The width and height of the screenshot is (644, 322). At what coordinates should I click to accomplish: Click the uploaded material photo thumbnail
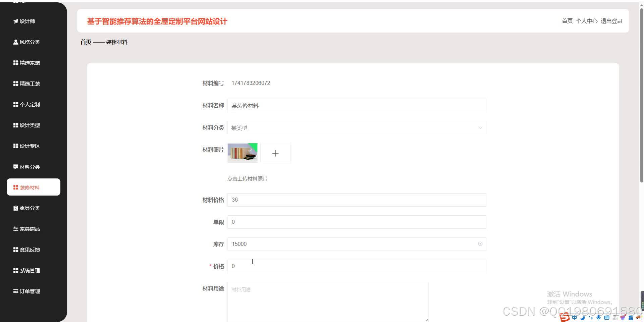[242, 153]
